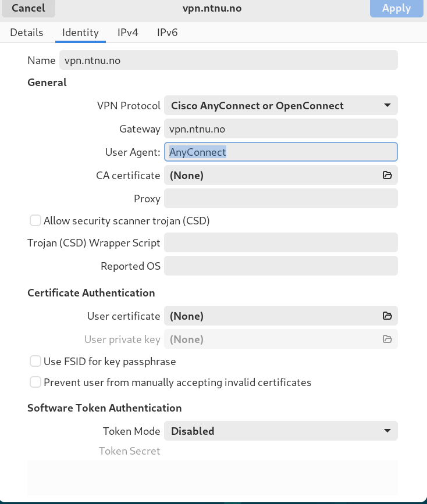The width and height of the screenshot is (427, 504).
Task: Open the IPv6 tab
Action: [168, 33]
